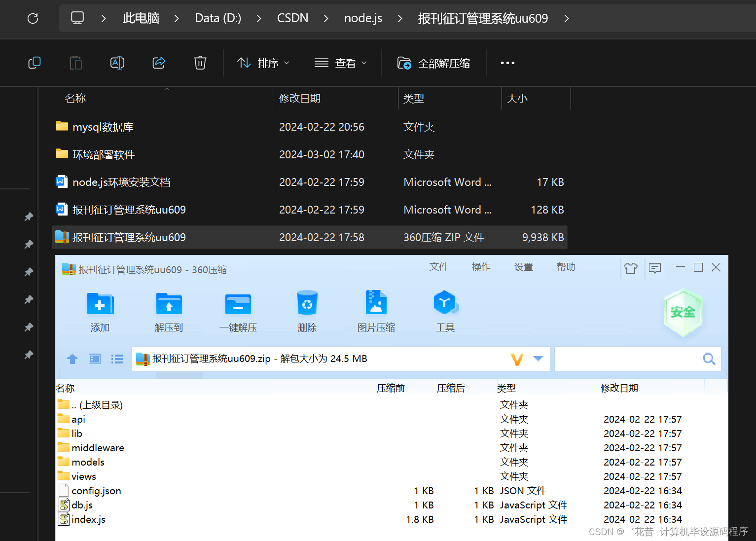Screen dimensions: 756x541
Task: Open the skin theme shirt icon
Action: [x=631, y=268]
